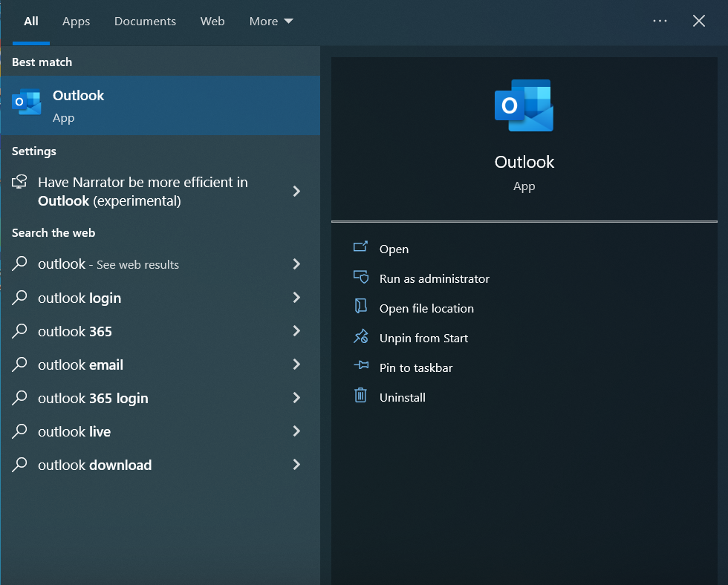The image size is (728, 585).
Task: Click the Open action icon
Action: (361, 246)
